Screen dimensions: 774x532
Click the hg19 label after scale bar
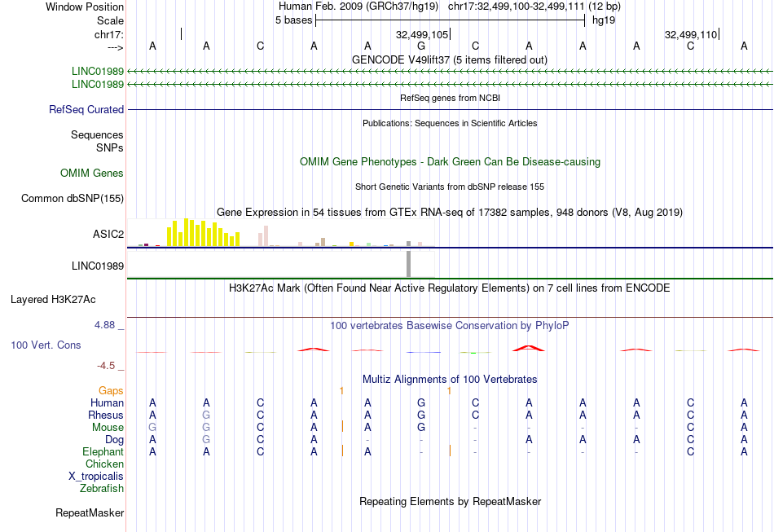(604, 20)
